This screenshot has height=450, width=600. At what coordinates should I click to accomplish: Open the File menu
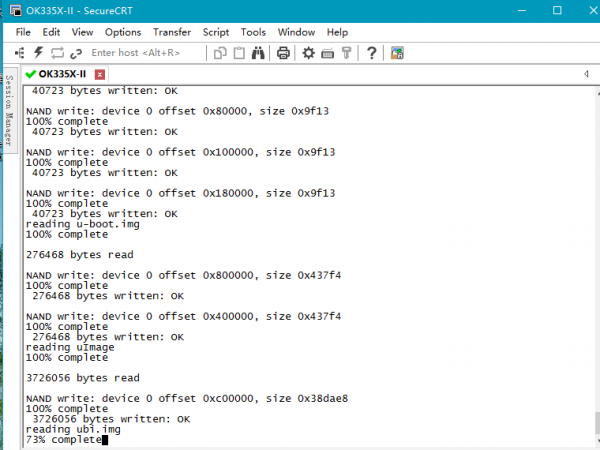(x=23, y=32)
